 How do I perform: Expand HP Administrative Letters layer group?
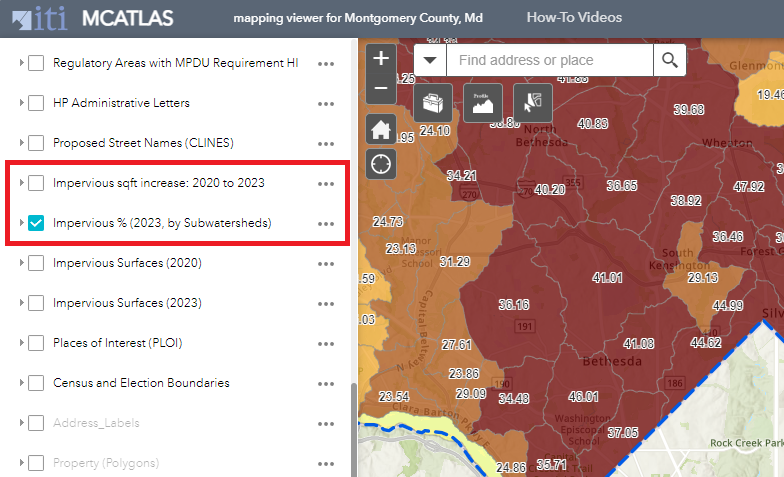(21, 103)
